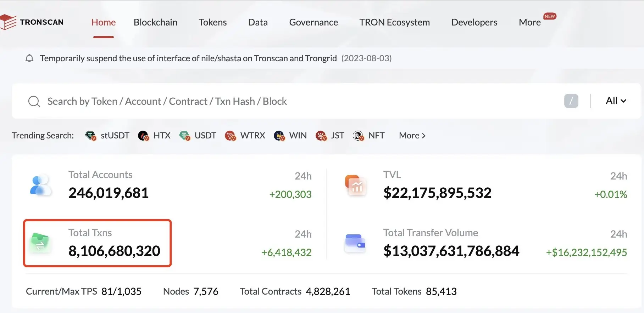This screenshot has height=313, width=644.
Task: Open the Data menu
Action: (258, 22)
